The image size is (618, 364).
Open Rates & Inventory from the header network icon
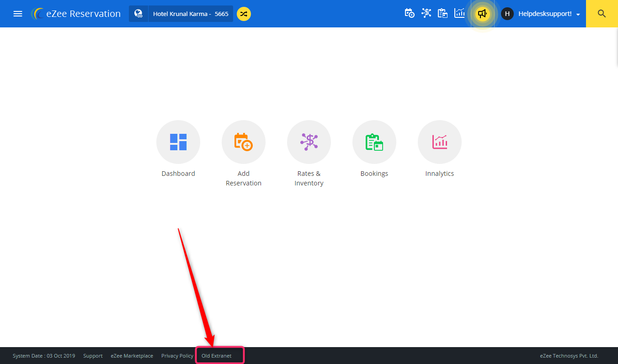click(426, 13)
